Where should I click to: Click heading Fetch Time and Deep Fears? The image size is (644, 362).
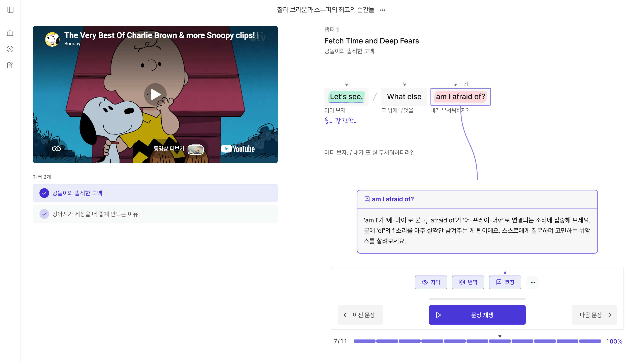[x=372, y=41]
